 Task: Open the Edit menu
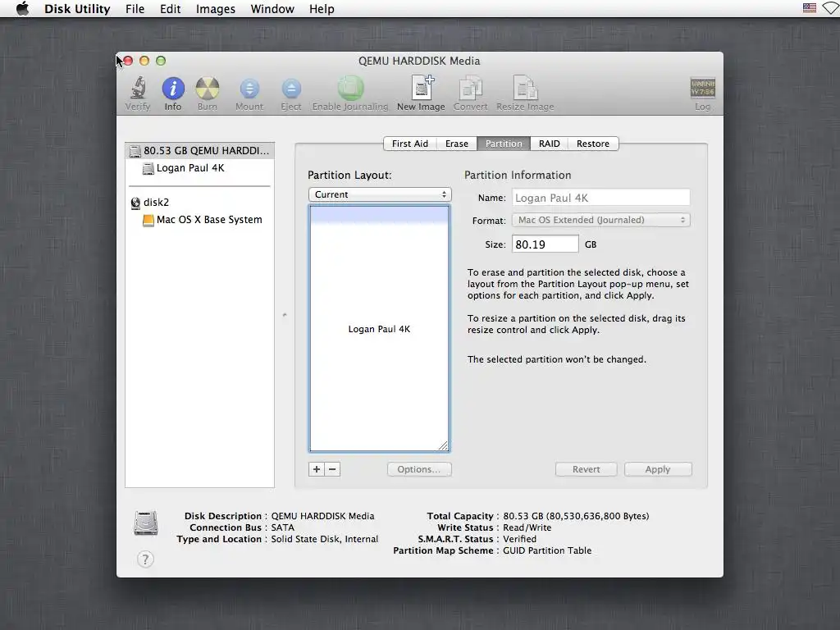pos(171,8)
